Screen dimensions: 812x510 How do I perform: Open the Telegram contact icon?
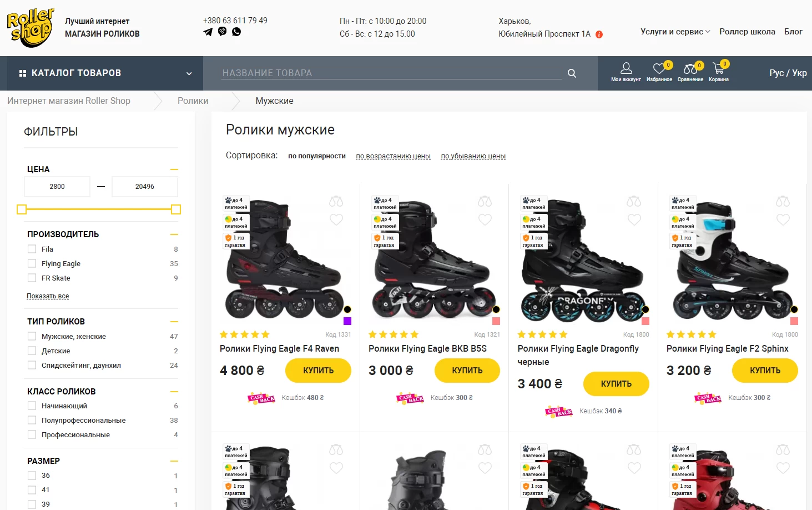pyautogui.click(x=208, y=32)
